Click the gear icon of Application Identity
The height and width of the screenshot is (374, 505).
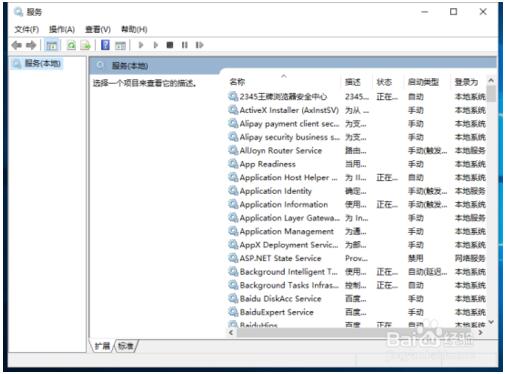(x=233, y=191)
